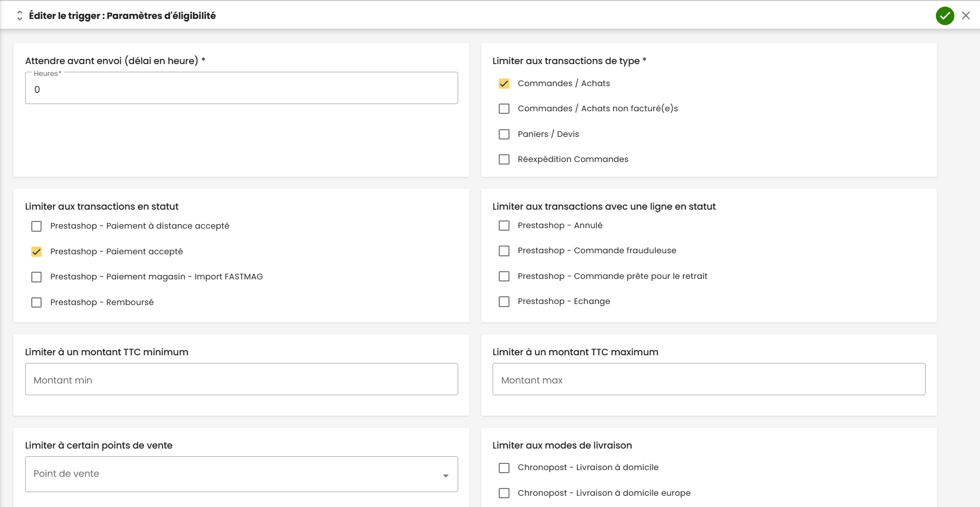Select Prestashop - Echange checkbox

504,301
